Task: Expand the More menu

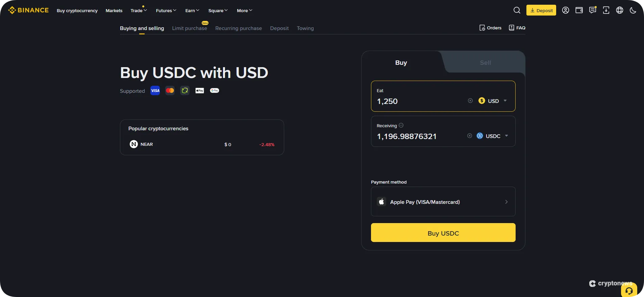Action: pyautogui.click(x=245, y=10)
